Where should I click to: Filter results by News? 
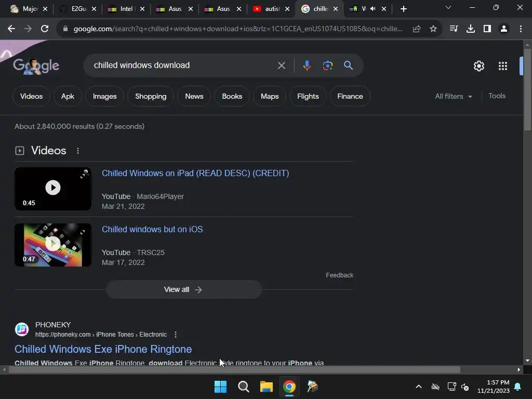point(194,96)
